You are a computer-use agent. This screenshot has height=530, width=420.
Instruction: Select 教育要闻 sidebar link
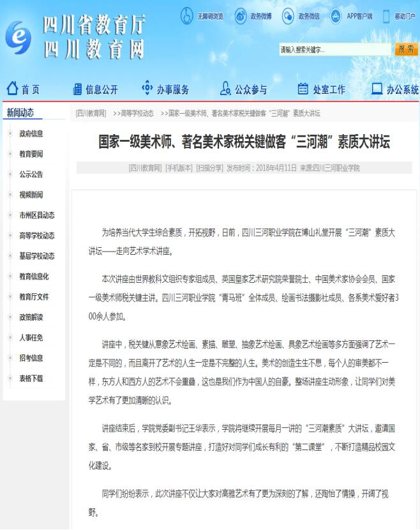(x=31, y=154)
